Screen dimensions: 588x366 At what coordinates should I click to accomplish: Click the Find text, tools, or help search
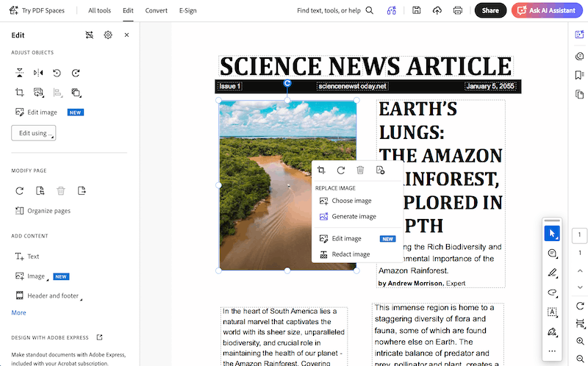click(x=335, y=10)
